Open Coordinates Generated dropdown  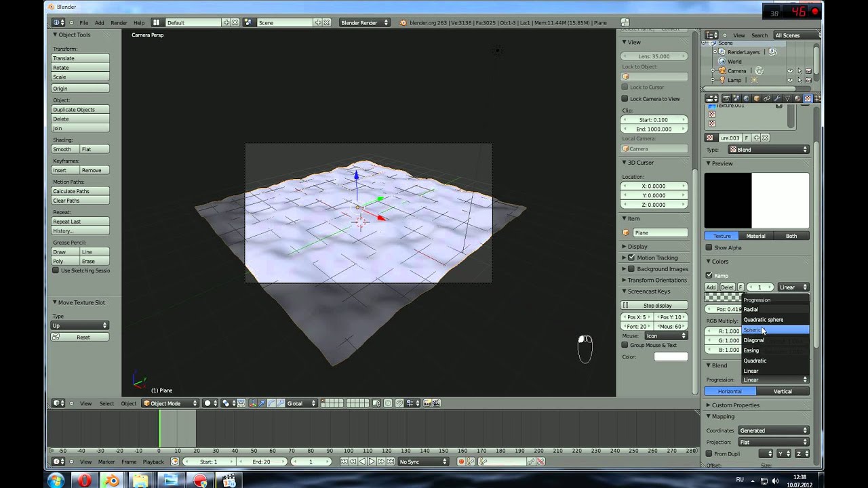click(773, 430)
